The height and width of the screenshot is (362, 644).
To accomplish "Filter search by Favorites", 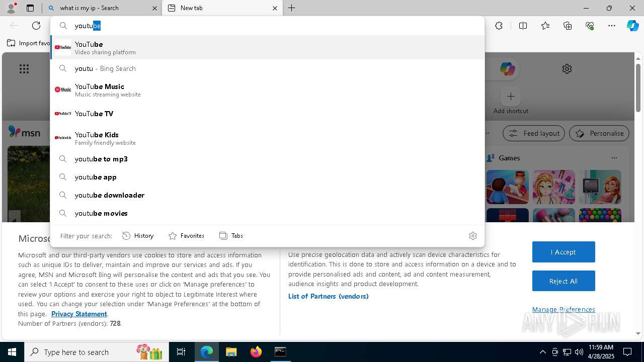I will (186, 236).
